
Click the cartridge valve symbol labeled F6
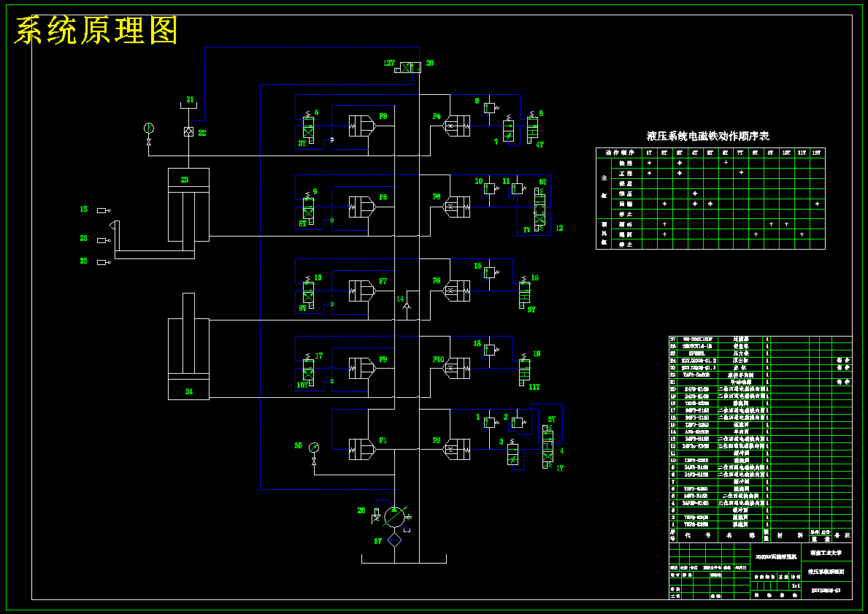[x=457, y=207]
